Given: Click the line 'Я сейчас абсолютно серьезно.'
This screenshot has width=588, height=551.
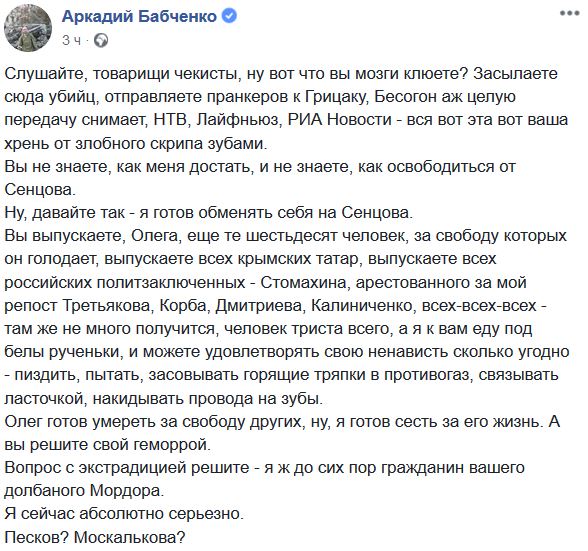Looking at the screenshot, I should pos(124,514).
